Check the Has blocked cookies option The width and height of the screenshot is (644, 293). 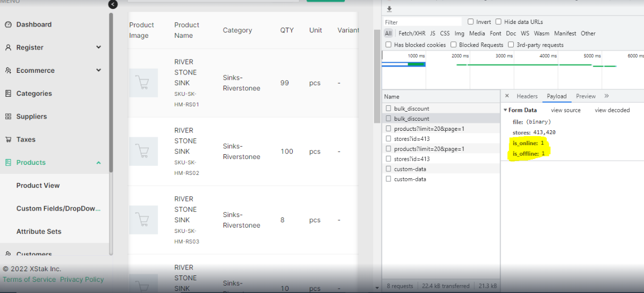click(388, 45)
